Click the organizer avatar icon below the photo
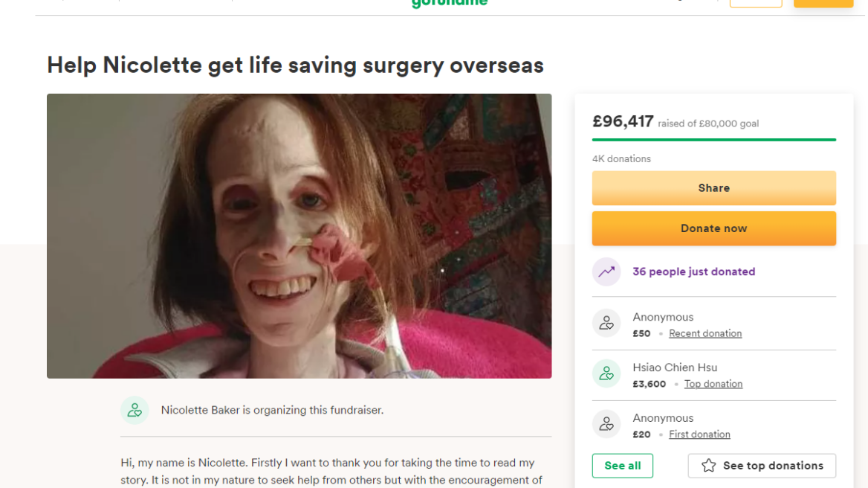Image resolution: width=868 pixels, height=488 pixels. (135, 409)
